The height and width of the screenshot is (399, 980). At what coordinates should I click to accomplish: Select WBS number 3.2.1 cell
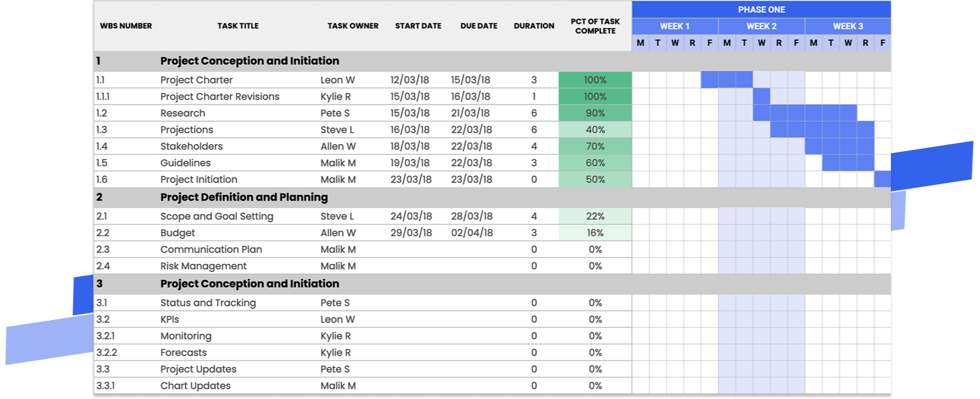tap(105, 336)
